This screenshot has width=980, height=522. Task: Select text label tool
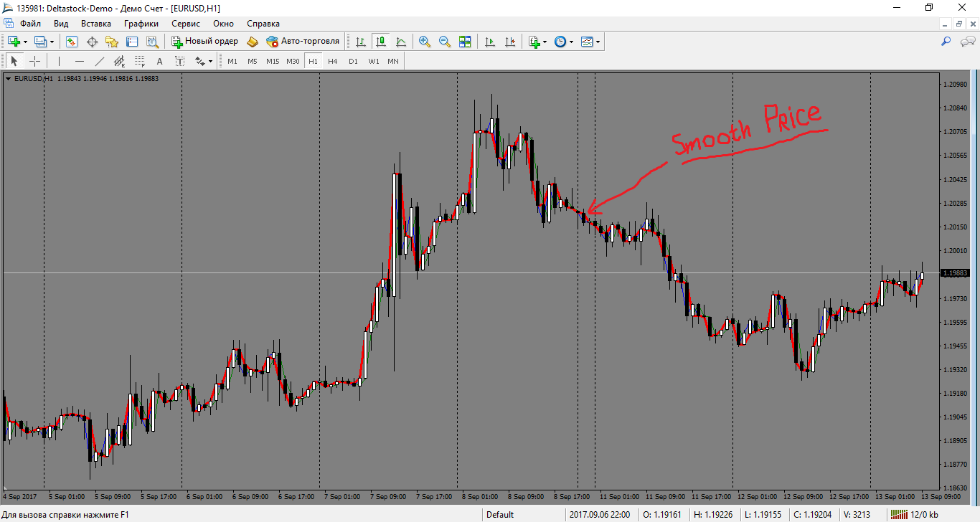[x=180, y=61]
